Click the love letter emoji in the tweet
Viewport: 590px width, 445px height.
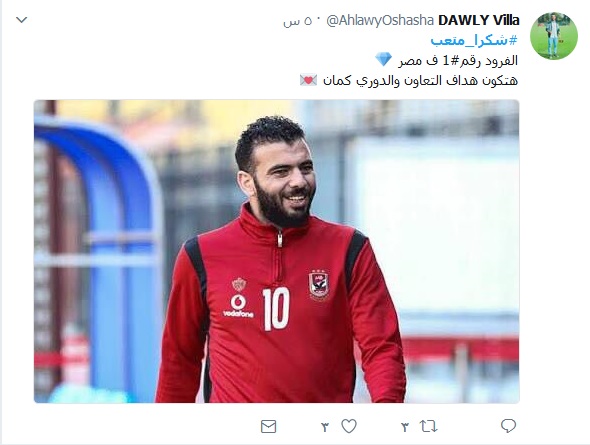308,80
